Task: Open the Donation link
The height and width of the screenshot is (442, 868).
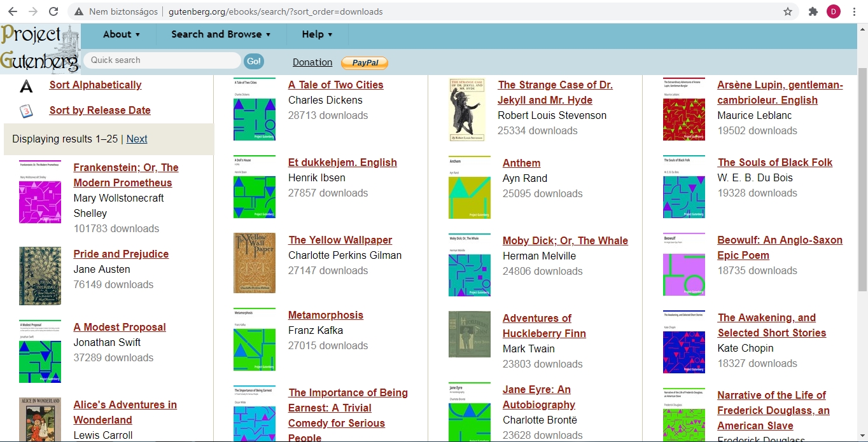Action: pyautogui.click(x=312, y=62)
